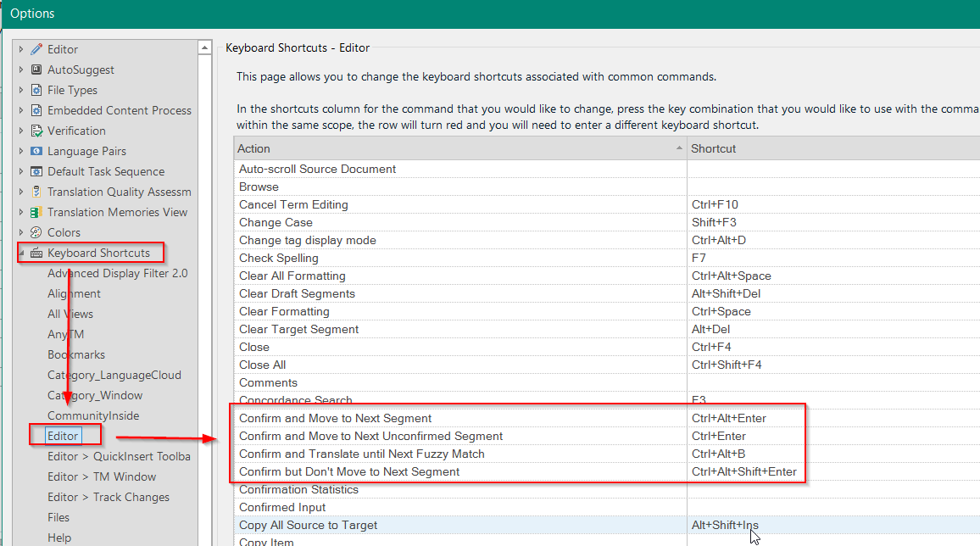Select the CommunityInside item
The height and width of the screenshot is (546, 980).
(x=93, y=415)
